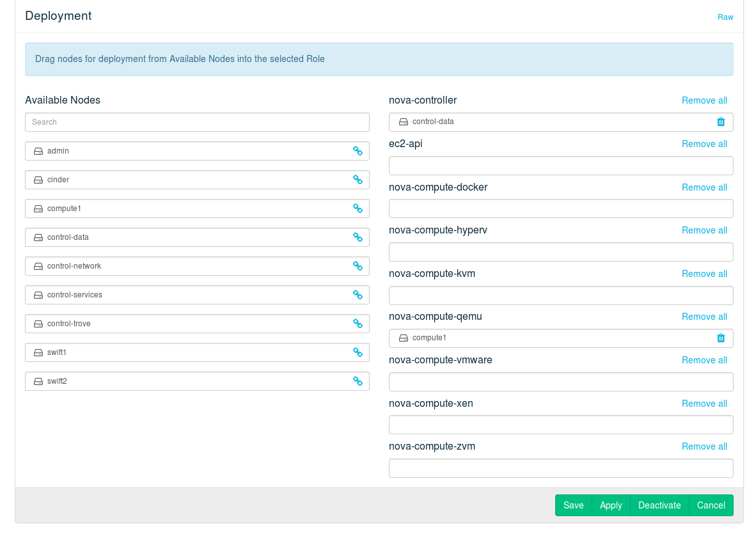Select the compute1 node in Available Nodes
Viewport: 756px width, 536px height.
[192, 209]
